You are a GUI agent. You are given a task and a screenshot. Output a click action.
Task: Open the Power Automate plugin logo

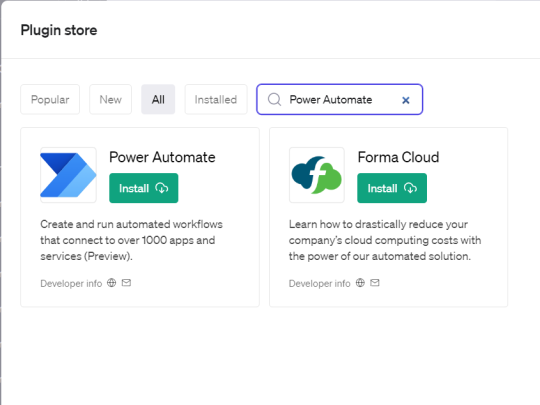click(x=68, y=175)
